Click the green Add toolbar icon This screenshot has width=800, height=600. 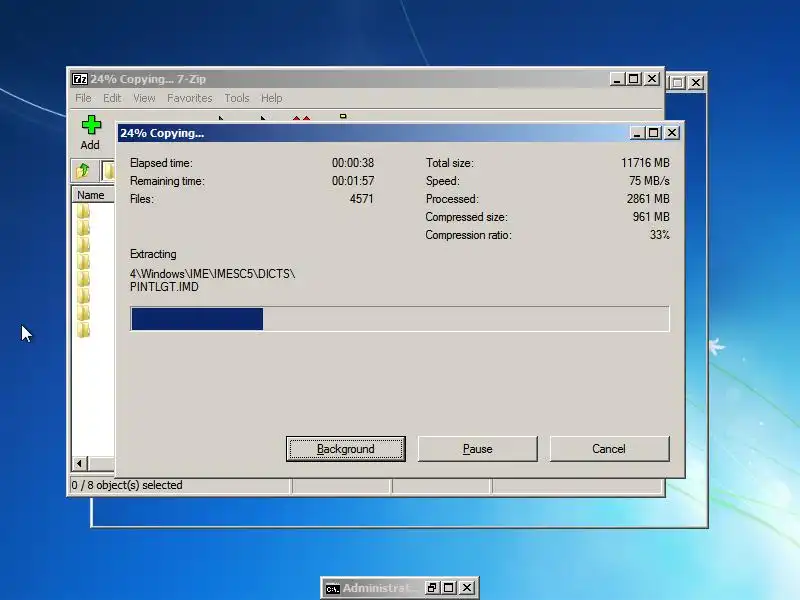[91, 125]
